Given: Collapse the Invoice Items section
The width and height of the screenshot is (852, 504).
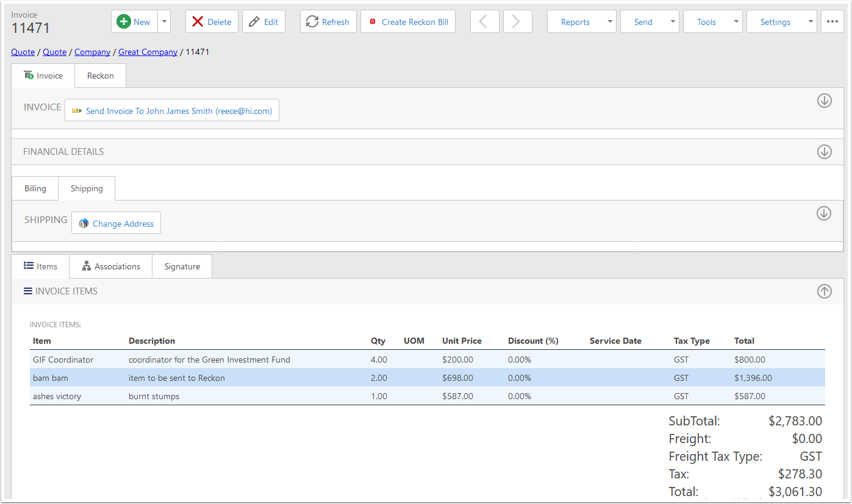Looking at the screenshot, I should coord(824,291).
